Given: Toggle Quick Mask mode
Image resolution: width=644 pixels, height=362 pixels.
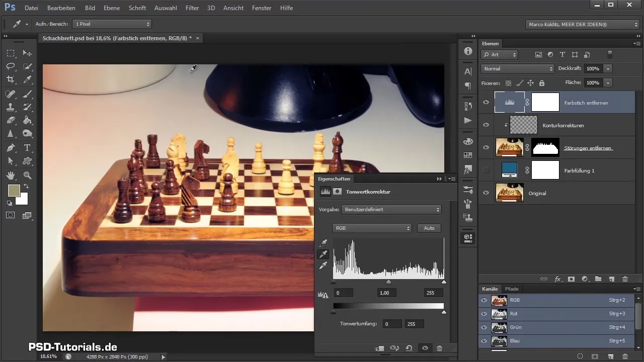Looking at the screenshot, I should 10,215.
